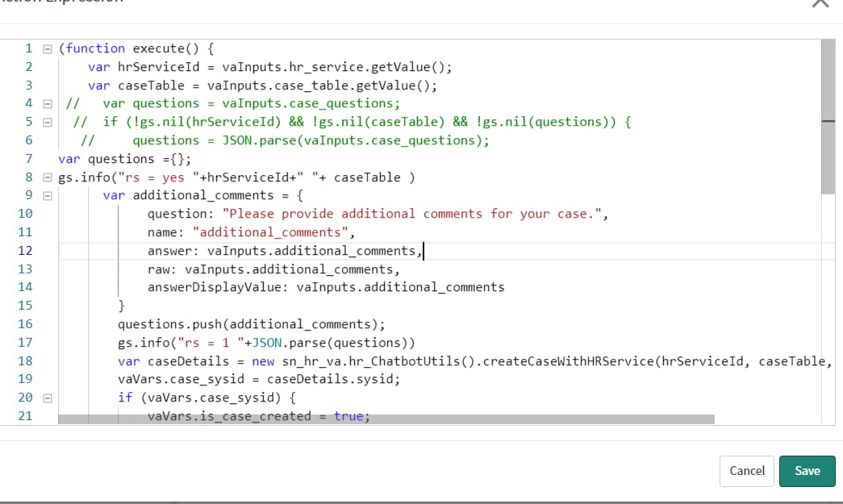
Task: Close the expression dialog with the X
Action: click(820, 2)
